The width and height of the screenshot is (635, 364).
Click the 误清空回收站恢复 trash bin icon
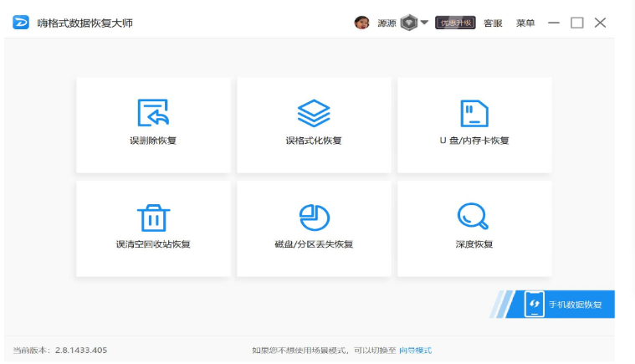click(x=153, y=217)
